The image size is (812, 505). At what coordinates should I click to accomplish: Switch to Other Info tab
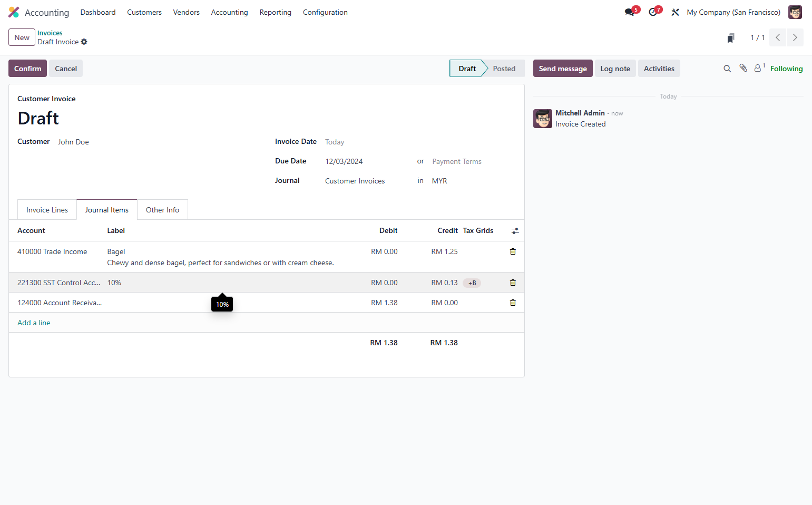[162, 210]
